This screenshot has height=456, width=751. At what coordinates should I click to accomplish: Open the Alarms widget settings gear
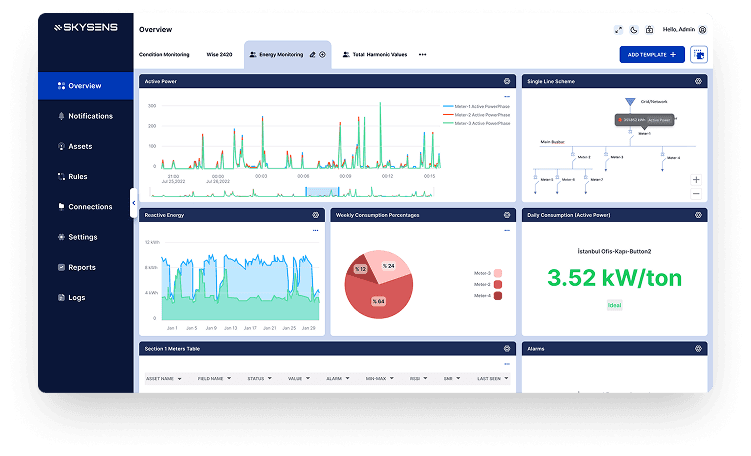pyautogui.click(x=700, y=348)
